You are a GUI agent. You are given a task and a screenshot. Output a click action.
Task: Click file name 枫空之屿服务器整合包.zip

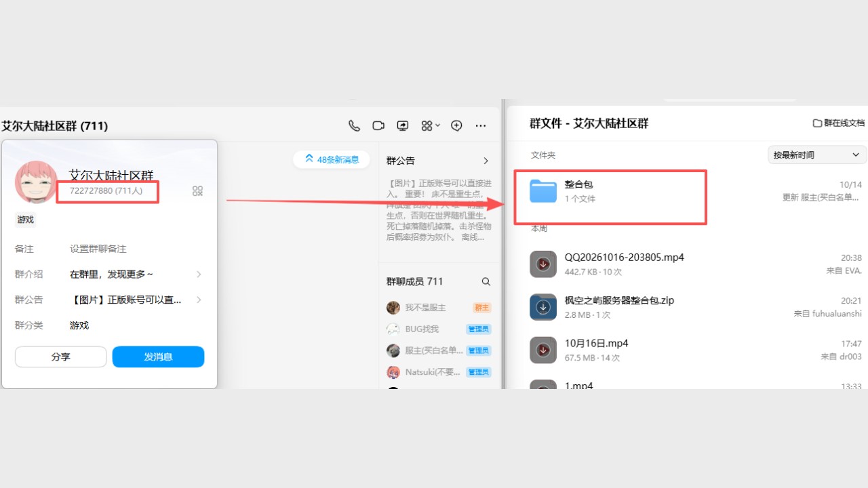point(619,300)
